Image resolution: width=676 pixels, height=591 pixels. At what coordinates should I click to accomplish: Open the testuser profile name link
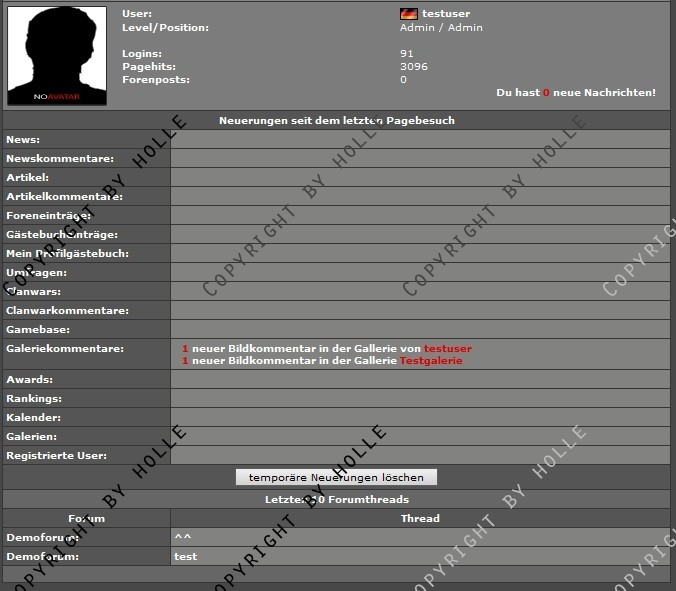[x=446, y=14]
